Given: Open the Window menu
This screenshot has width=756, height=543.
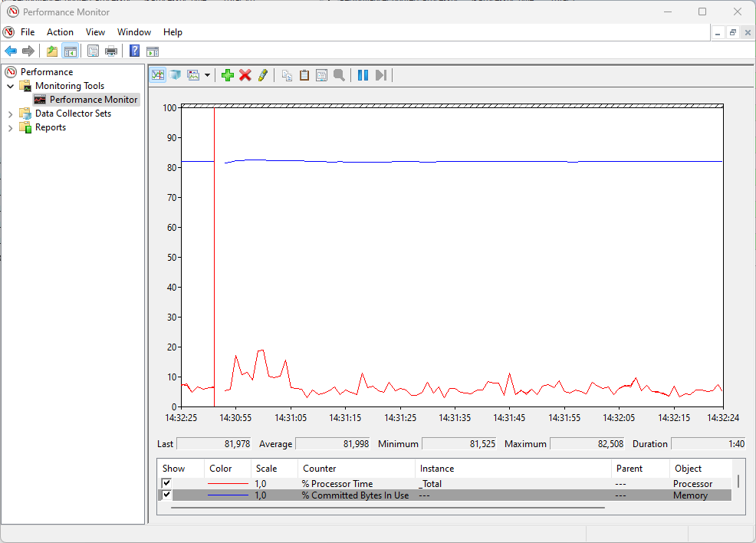Looking at the screenshot, I should pos(134,32).
